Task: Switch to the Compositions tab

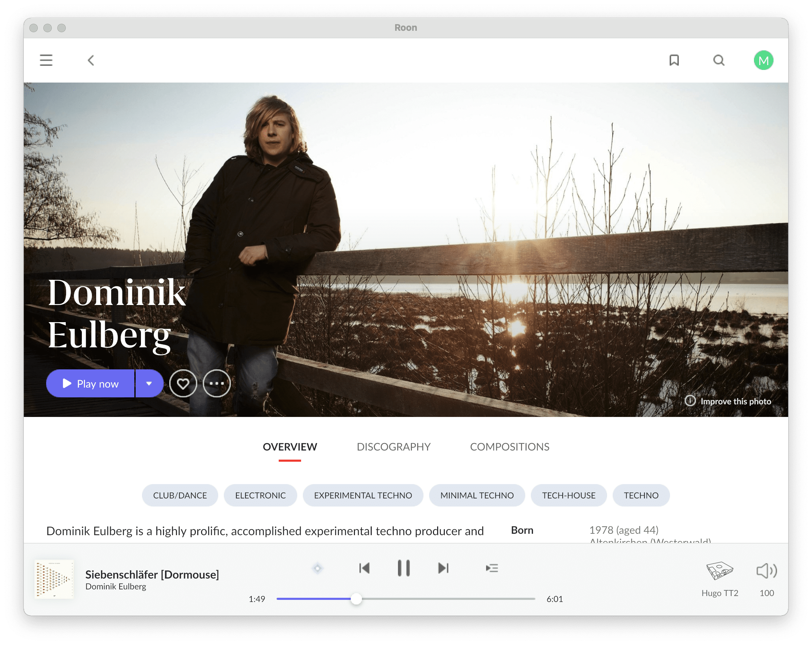Action: coord(509,447)
